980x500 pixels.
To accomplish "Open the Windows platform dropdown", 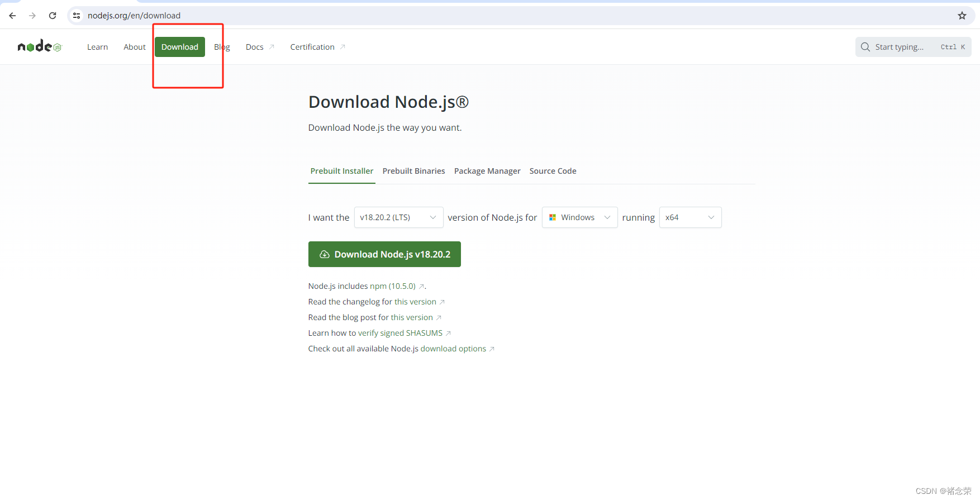I will 579,217.
